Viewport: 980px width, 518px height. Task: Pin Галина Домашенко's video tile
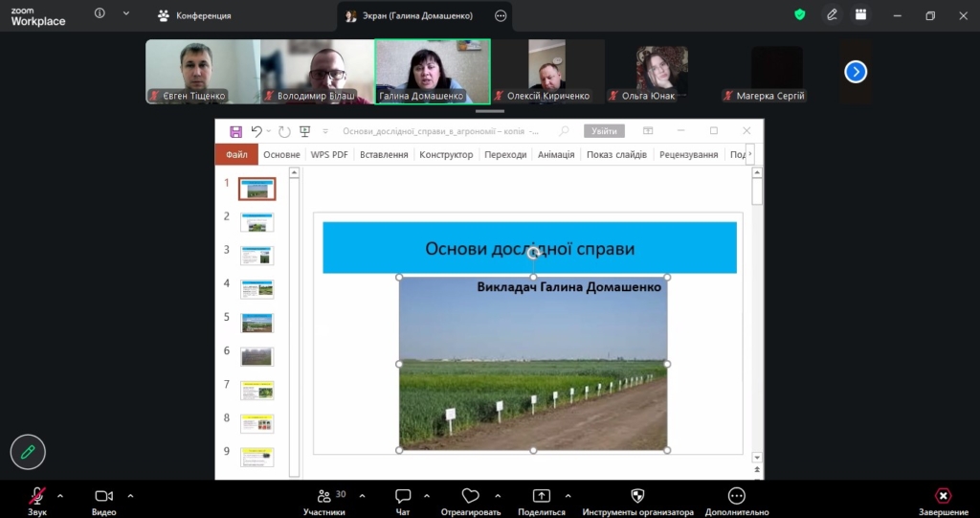coord(433,71)
